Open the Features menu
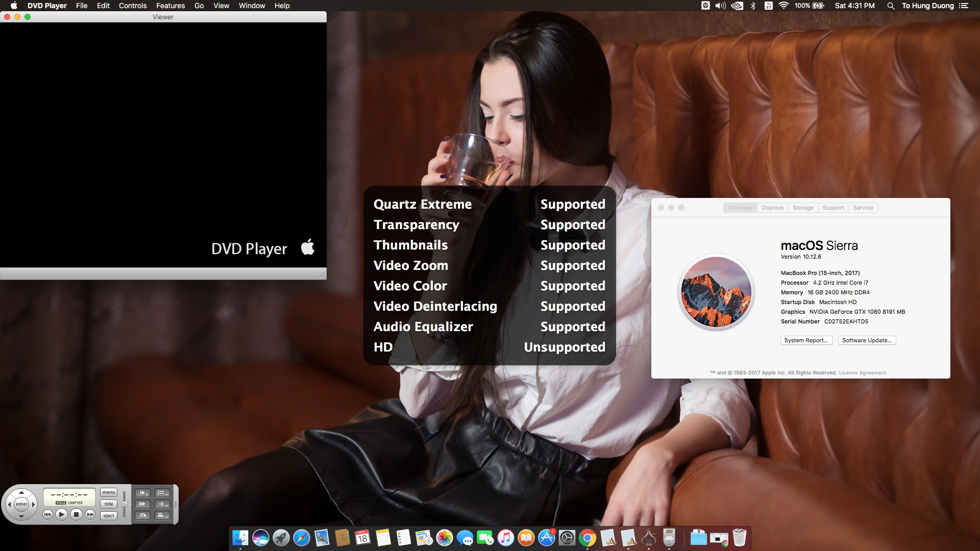 pyautogui.click(x=170, y=6)
